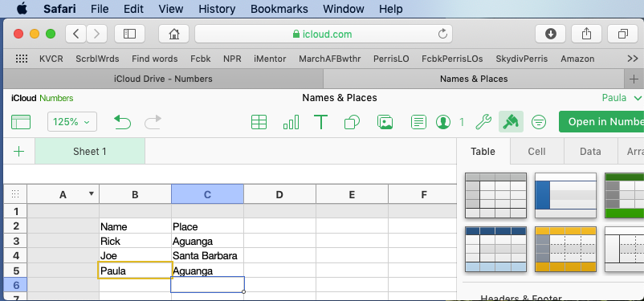Viewport: 644px width, 301px height.
Task: Switch to the Cell format tab
Action: 537,152
